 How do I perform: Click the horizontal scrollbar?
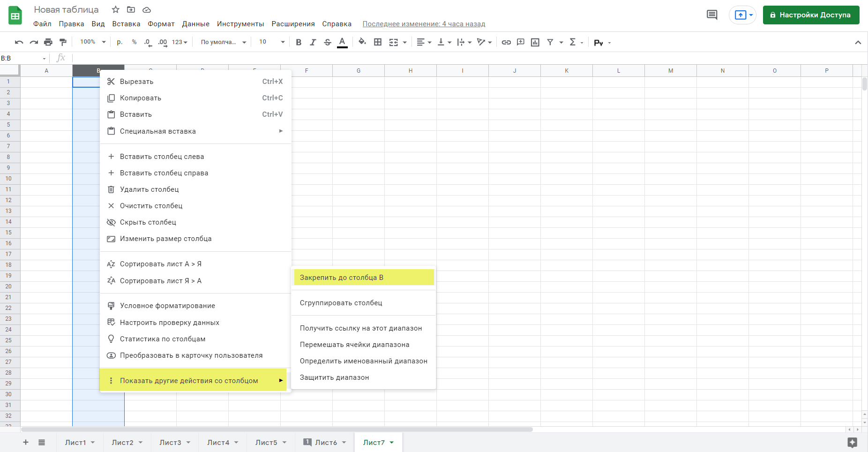tap(277, 429)
